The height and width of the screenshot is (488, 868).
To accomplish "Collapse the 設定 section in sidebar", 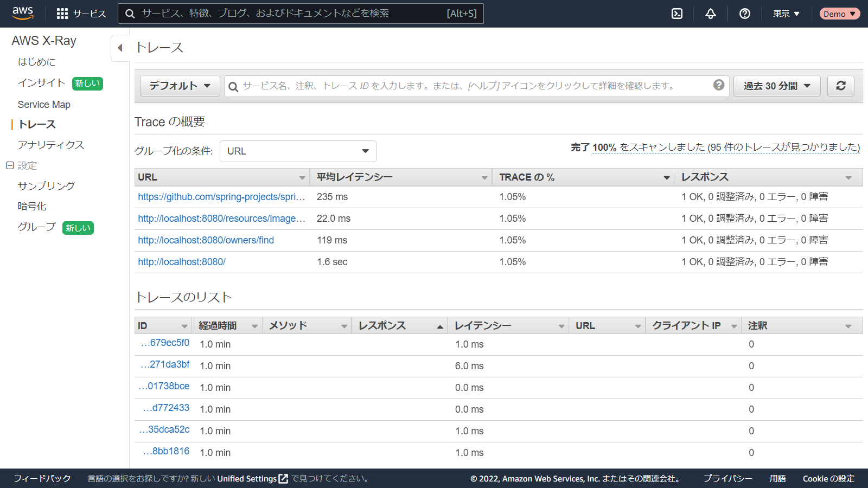I will coord(10,165).
